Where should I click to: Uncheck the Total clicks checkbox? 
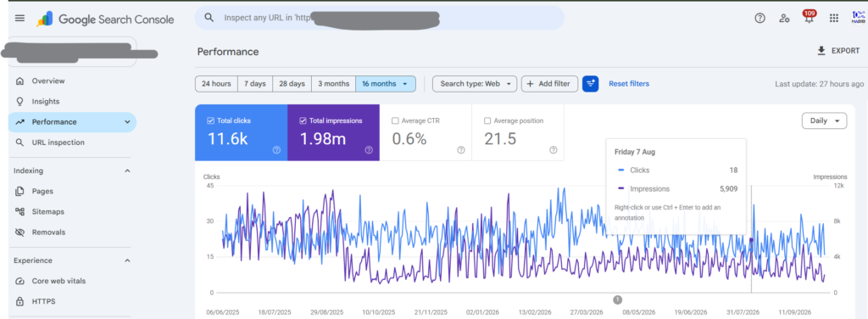(x=210, y=120)
